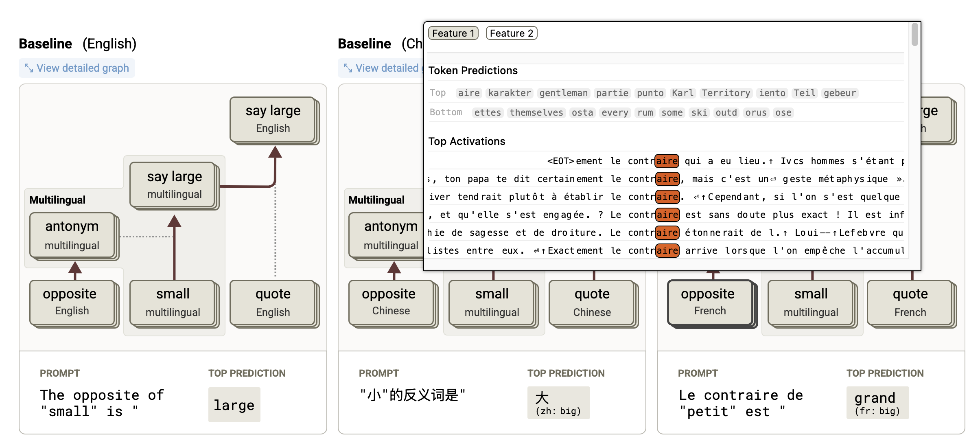Click highlighted 'aire' in 'ton papa' row
980x443 pixels.
point(667,179)
